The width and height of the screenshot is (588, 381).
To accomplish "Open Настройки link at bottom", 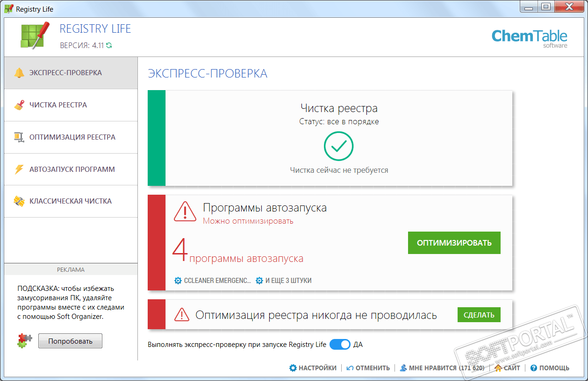I will pyautogui.click(x=318, y=368).
